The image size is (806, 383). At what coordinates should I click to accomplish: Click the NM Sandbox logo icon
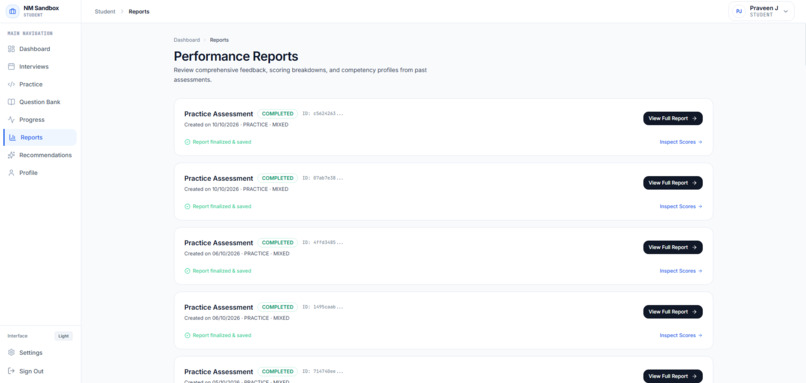[x=13, y=11]
